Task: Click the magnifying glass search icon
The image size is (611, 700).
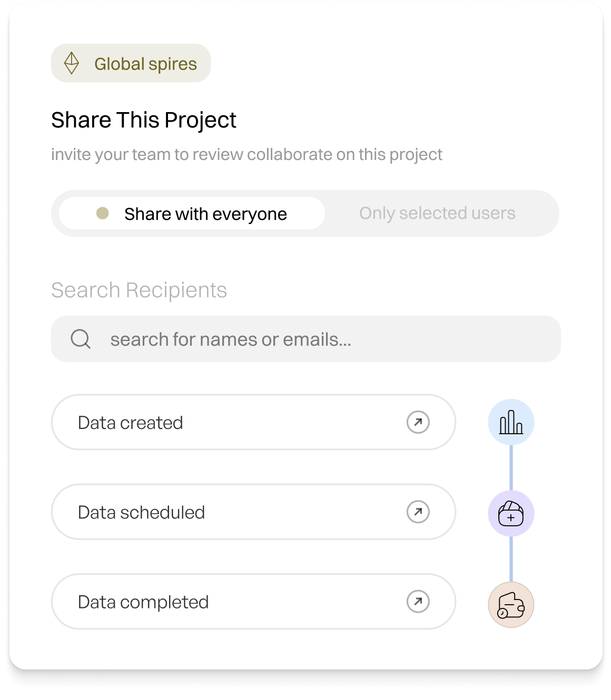Action: pos(81,339)
